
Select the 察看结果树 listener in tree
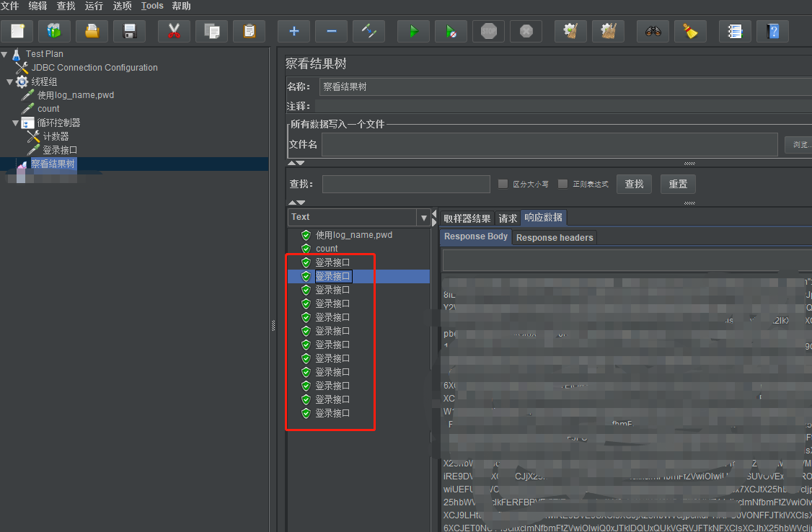(53, 164)
